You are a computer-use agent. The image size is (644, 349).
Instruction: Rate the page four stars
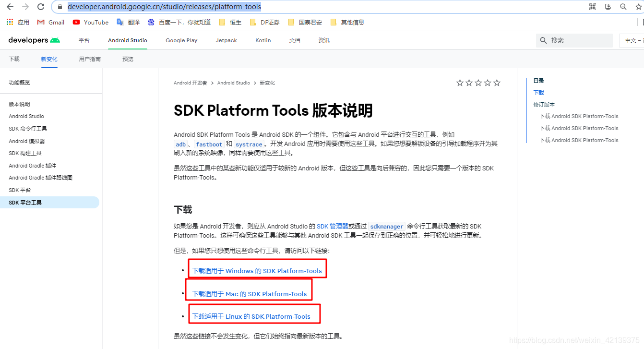[488, 83]
